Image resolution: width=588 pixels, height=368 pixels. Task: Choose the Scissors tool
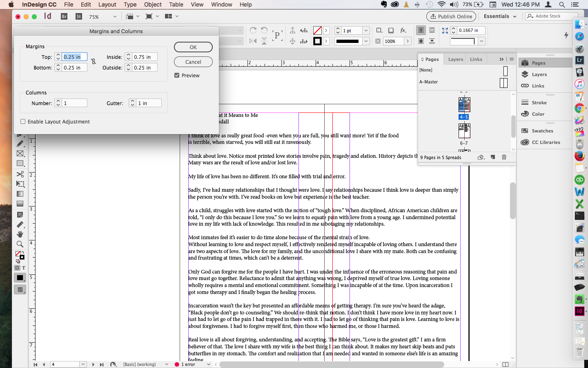20,174
